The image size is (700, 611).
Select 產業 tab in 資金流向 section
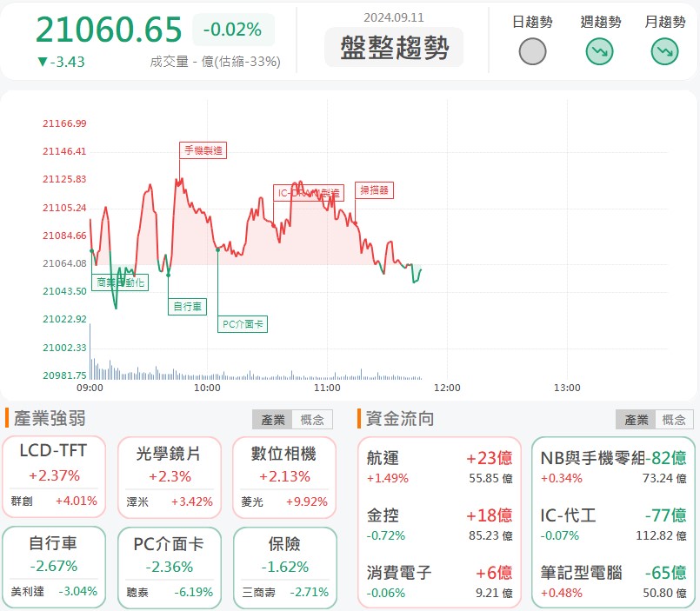(x=636, y=420)
